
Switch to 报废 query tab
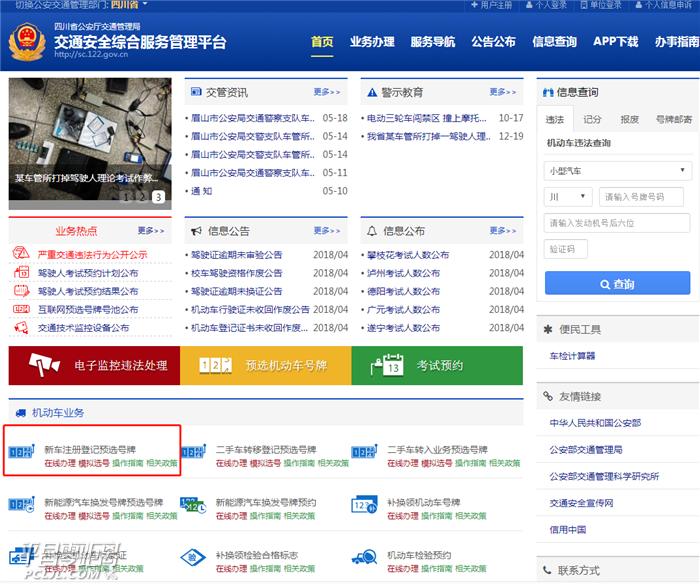point(629,119)
